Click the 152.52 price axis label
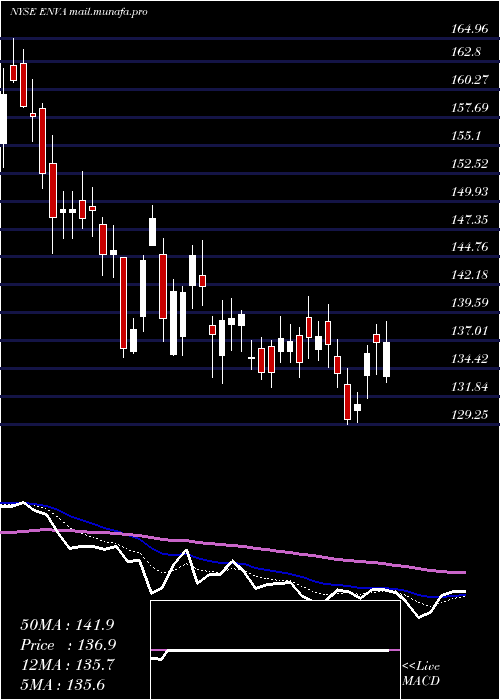Viewport: 500px width, 700px height. point(469,163)
